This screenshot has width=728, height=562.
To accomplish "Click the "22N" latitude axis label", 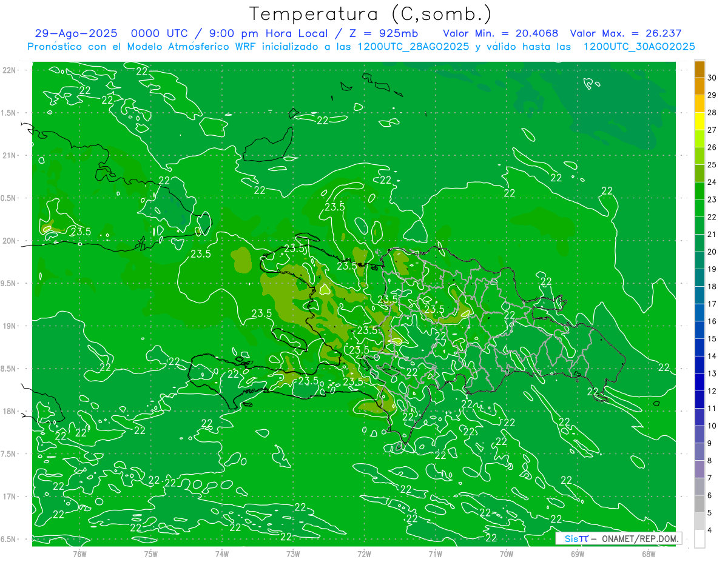I will [10, 70].
